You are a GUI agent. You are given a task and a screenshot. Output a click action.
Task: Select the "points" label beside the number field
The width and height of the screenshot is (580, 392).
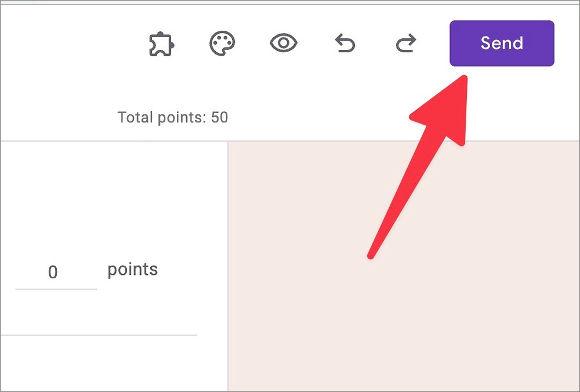click(x=133, y=270)
